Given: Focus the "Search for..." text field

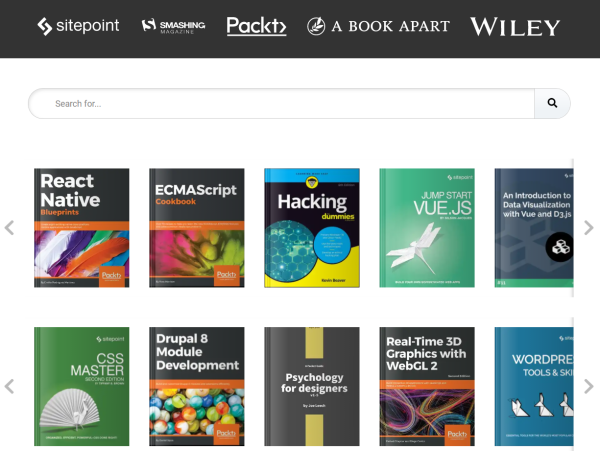Looking at the screenshot, I should tap(280, 104).
